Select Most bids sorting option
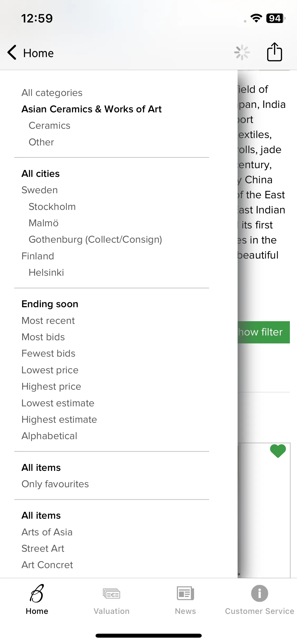The image size is (297, 644). [43, 337]
